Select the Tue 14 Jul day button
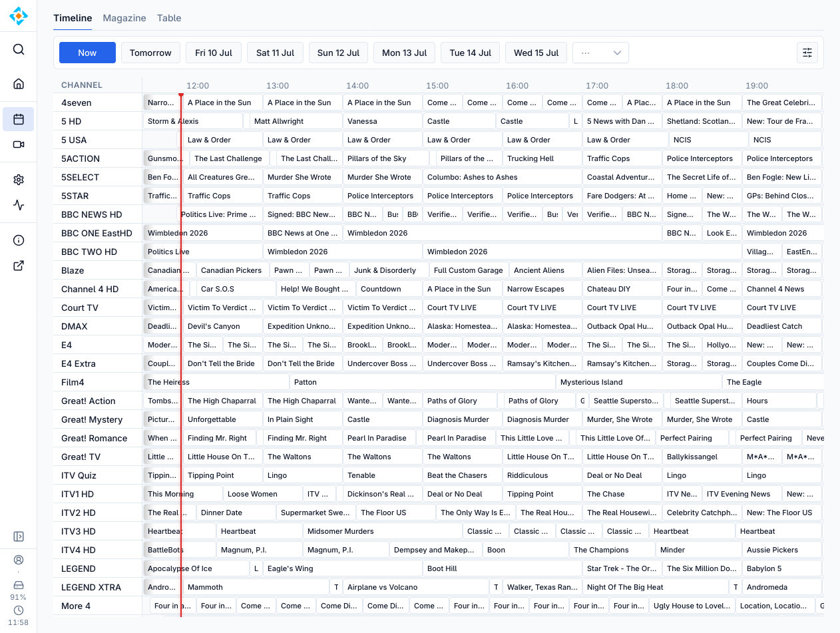The height and width of the screenshot is (633, 840). click(x=470, y=53)
